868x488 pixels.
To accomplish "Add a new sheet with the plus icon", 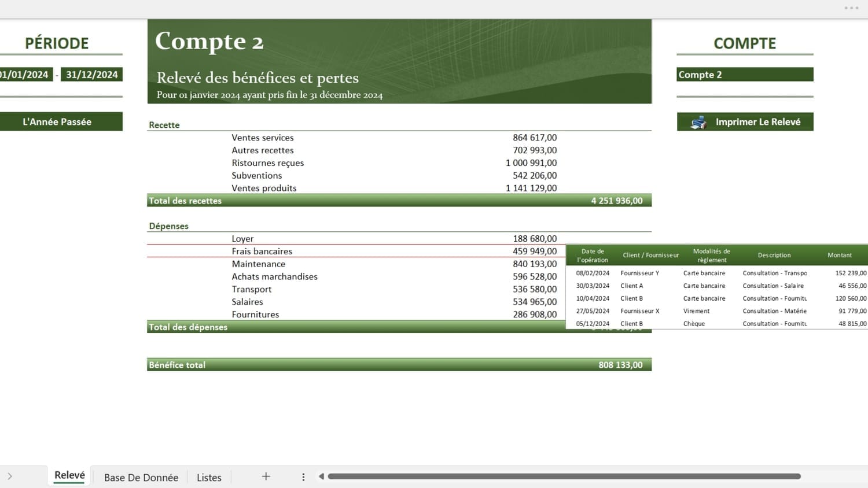I will (x=266, y=476).
